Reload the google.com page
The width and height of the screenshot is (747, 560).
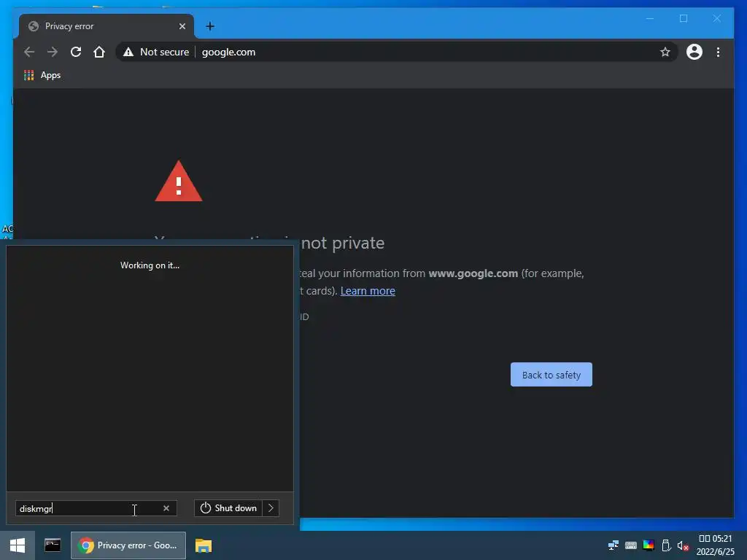tap(76, 52)
